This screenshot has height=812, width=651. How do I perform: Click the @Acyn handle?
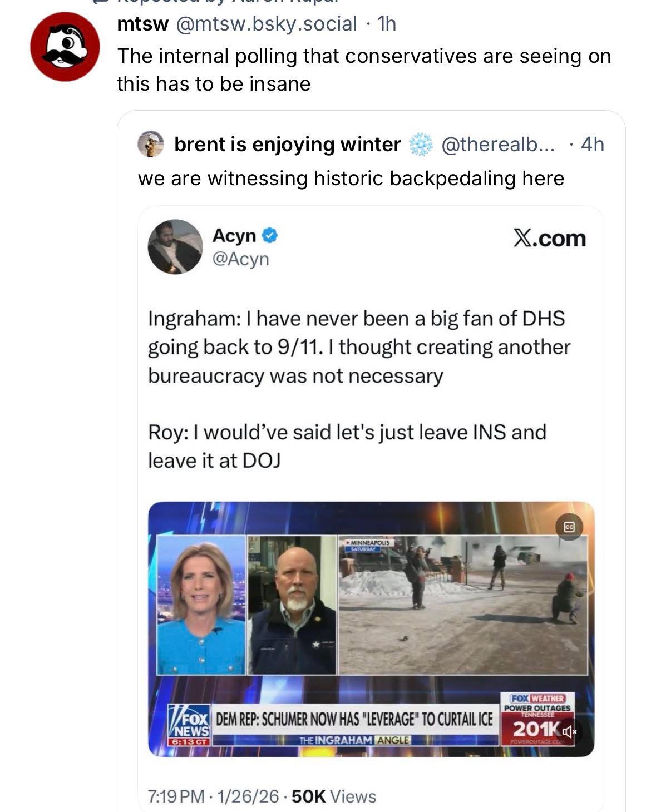point(240,259)
